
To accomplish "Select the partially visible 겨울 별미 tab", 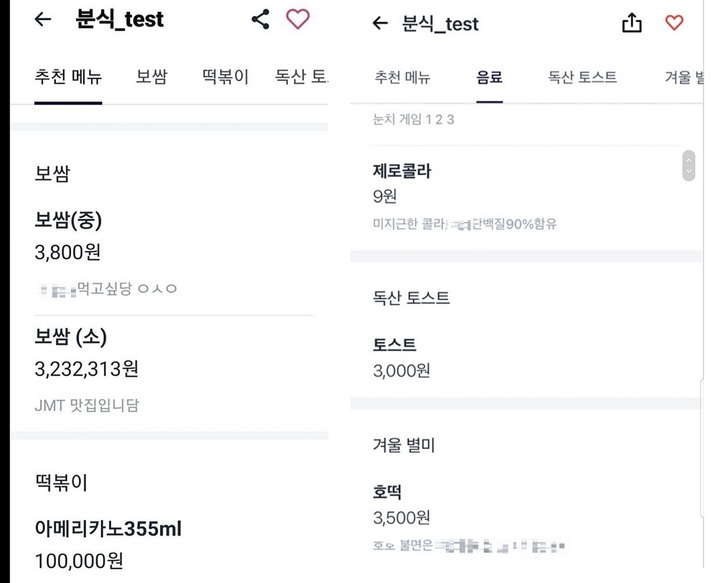I will pos(684,77).
